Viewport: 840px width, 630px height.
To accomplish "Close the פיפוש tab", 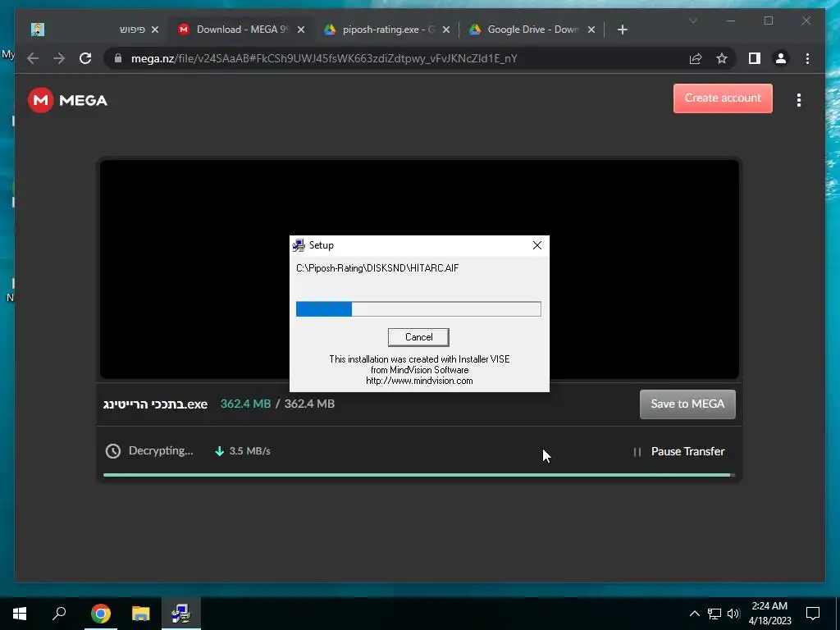I will click(x=155, y=30).
